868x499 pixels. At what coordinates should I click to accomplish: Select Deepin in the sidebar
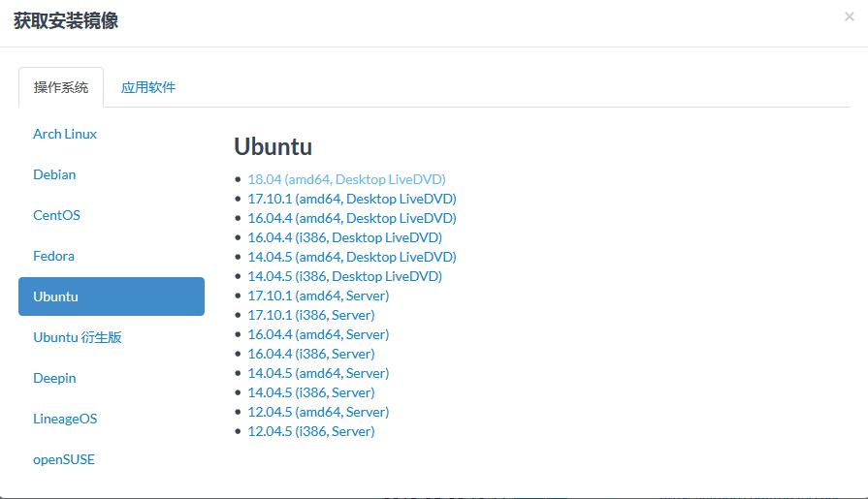click(54, 378)
